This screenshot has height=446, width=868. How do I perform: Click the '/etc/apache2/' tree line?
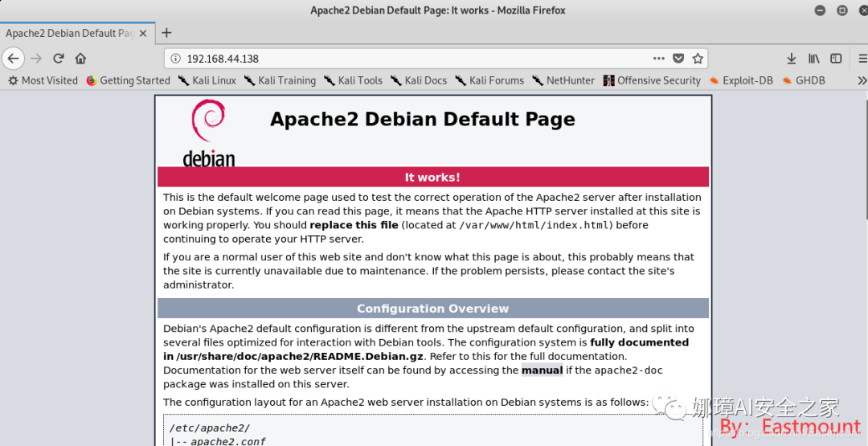(x=210, y=428)
